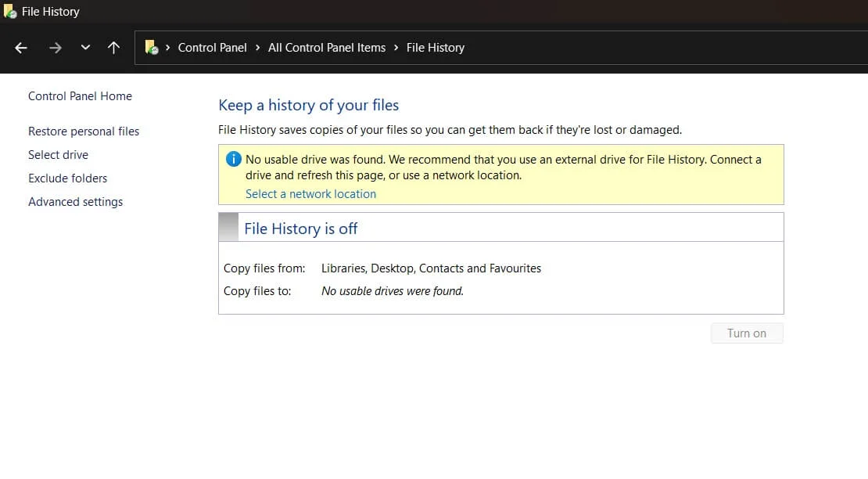Viewport: 868px width, 479px height.
Task: Open Advanced settings
Action: coord(75,201)
